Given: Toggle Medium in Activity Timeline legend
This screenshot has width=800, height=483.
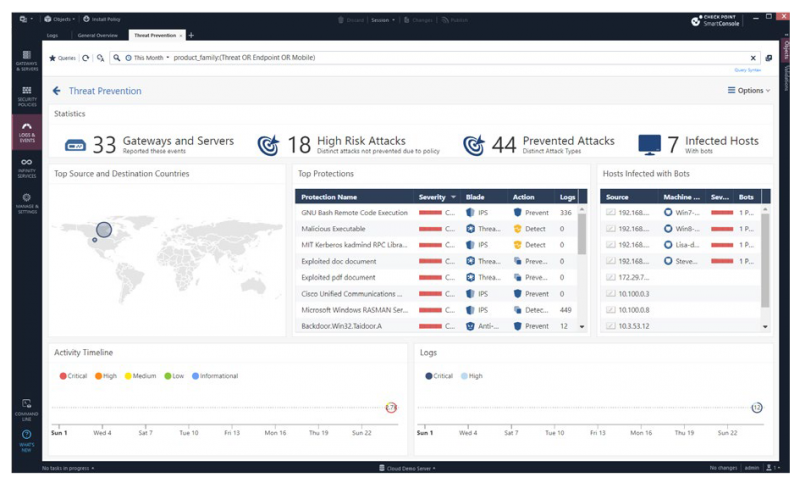Looking at the screenshot, I should 140,376.
